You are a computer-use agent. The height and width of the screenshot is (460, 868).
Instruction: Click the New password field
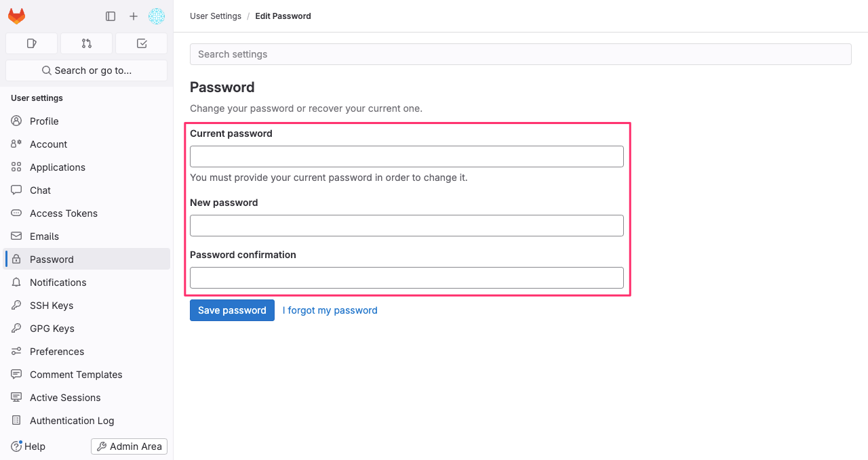pyautogui.click(x=407, y=226)
